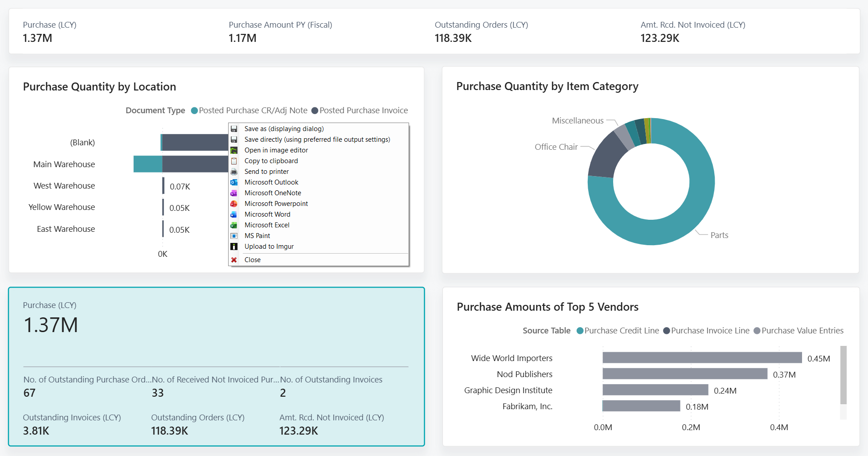Click the Microsoft Excel icon
868x456 pixels.
coord(234,225)
